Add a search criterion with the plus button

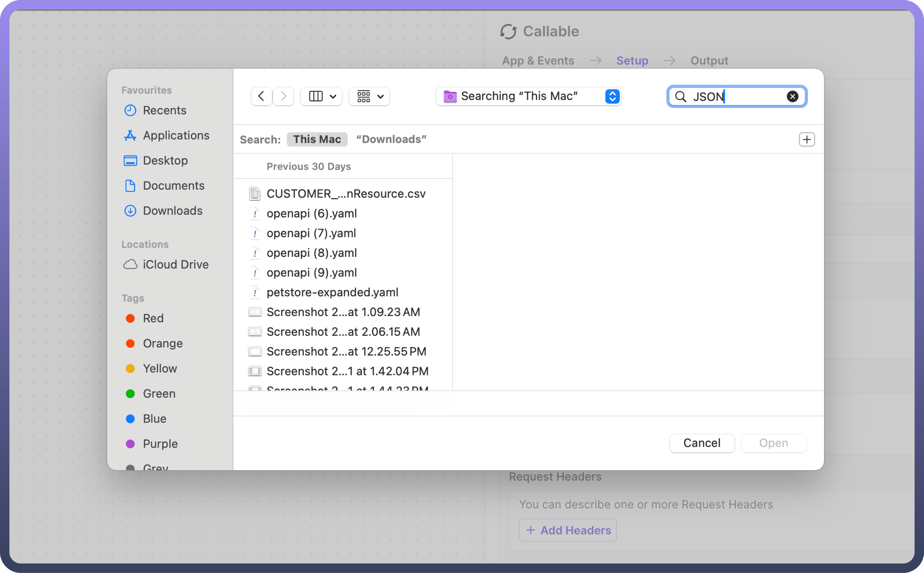pyautogui.click(x=807, y=139)
